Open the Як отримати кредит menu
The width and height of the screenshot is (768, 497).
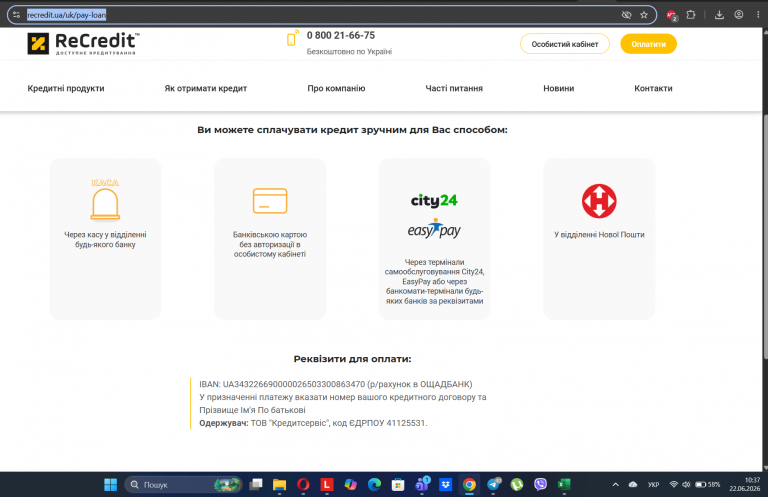206,88
